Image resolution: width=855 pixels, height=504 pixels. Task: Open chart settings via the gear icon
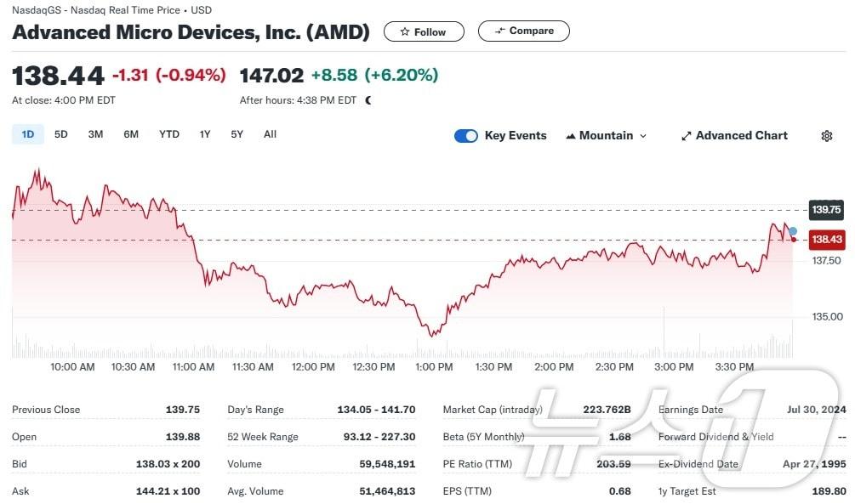826,135
